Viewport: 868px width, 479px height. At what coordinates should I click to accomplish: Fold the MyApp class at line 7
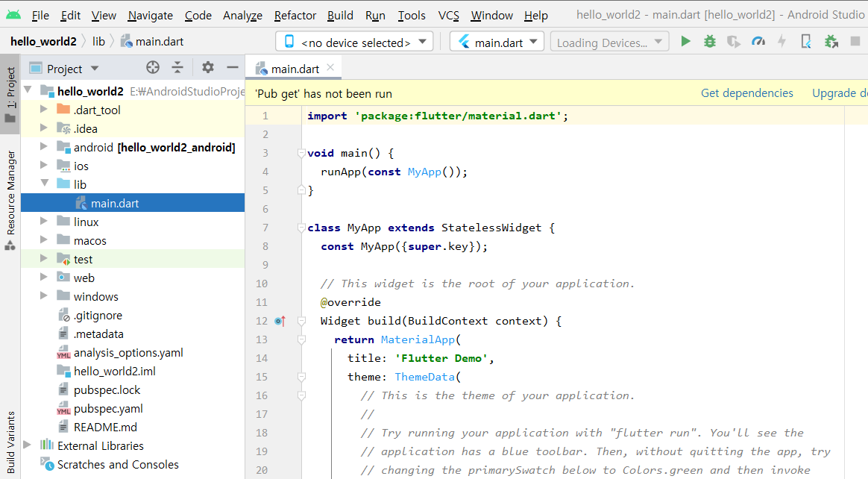point(301,228)
